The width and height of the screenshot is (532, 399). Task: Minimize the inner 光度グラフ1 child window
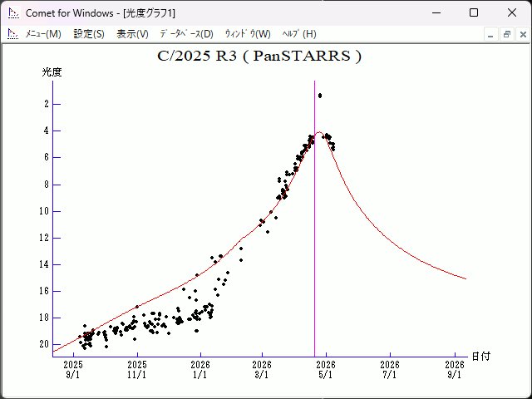[490, 35]
